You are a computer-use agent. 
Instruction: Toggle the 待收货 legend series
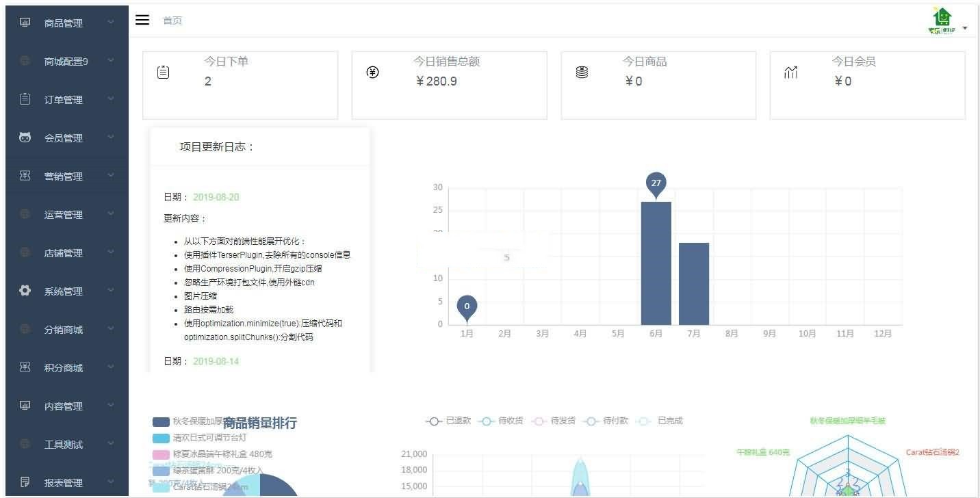[x=500, y=421]
